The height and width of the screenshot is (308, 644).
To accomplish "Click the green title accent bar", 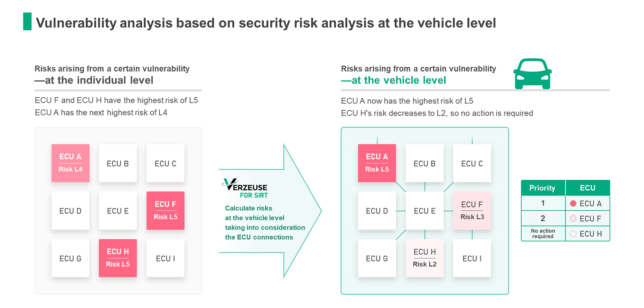I will tap(27, 22).
